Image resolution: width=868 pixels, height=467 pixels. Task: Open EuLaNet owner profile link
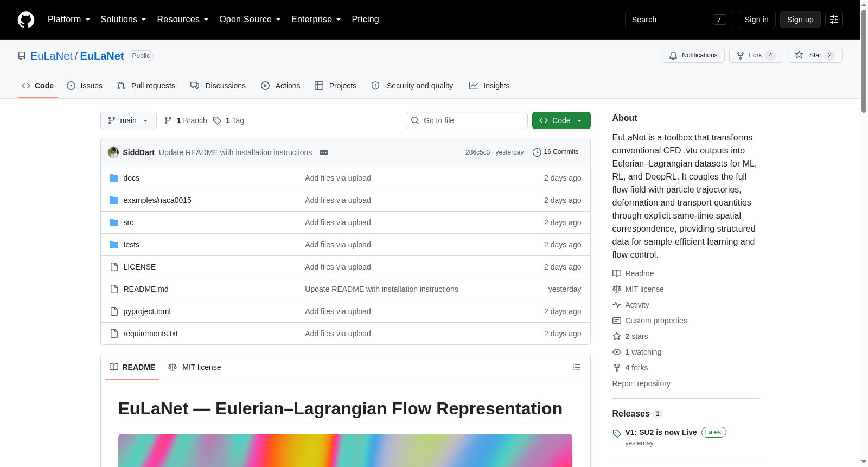click(52, 56)
